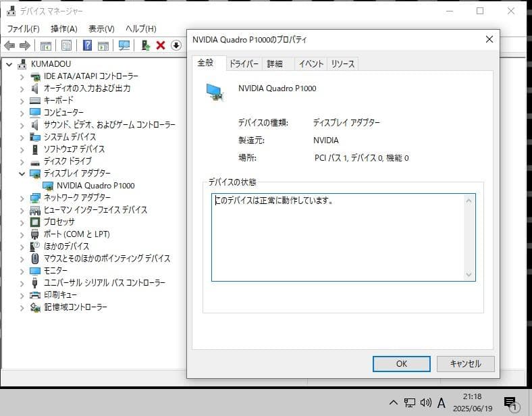Image resolution: width=532 pixels, height=416 pixels.
Task: Expand ほかのデバイス category
Action: click(x=22, y=246)
